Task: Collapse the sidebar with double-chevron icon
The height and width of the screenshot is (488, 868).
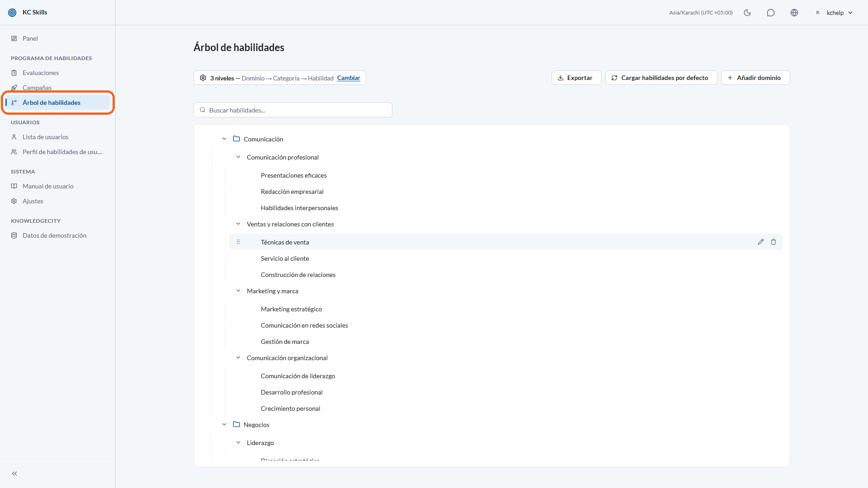Action: pos(14,474)
